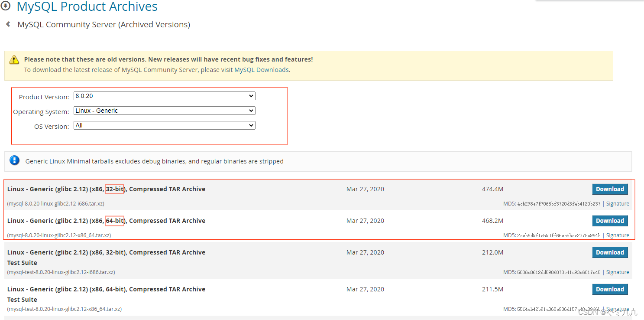Viewport: 644px width, 320px height.
Task: Download the 64-bit Compressed TAR Archive 468.2M
Action: (x=610, y=221)
